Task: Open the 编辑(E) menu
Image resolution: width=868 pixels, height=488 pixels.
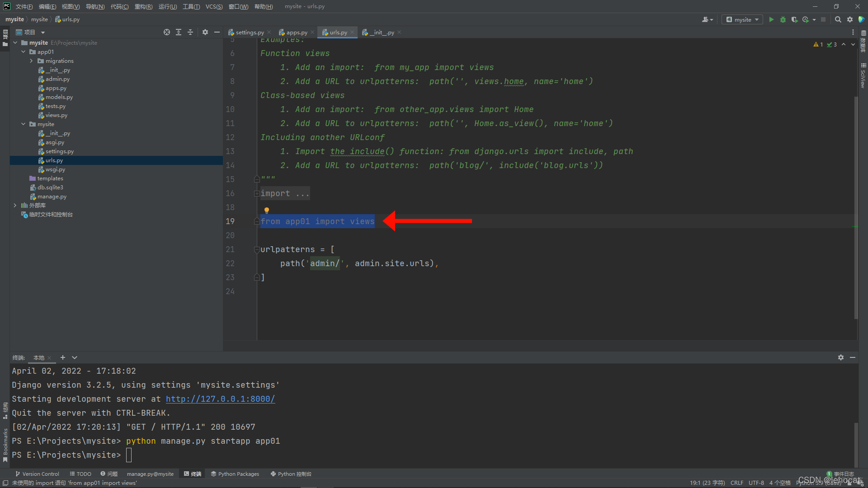Action: (x=47, y=6)
